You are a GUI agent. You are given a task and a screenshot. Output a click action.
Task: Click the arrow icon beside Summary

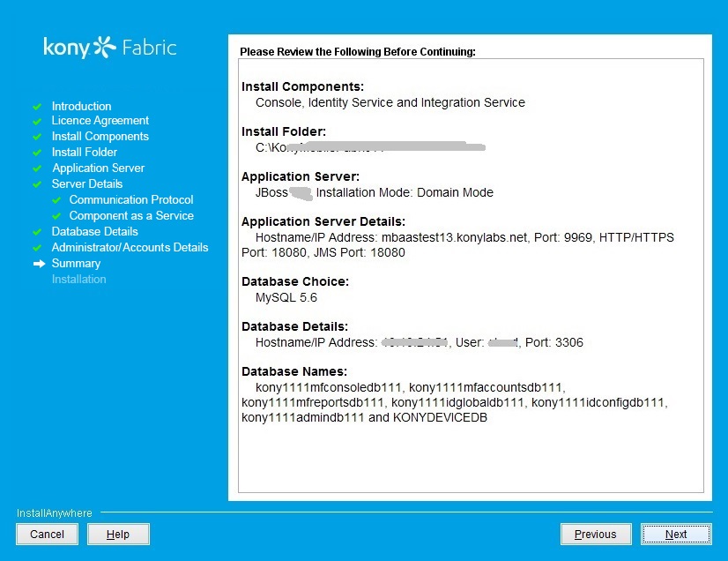(39, 264)
